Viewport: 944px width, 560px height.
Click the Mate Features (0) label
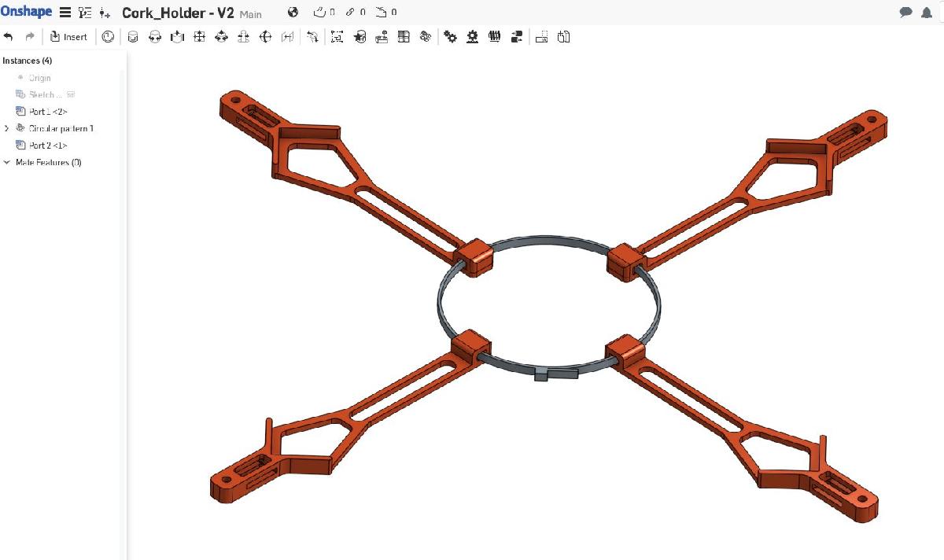coord(49,163)
